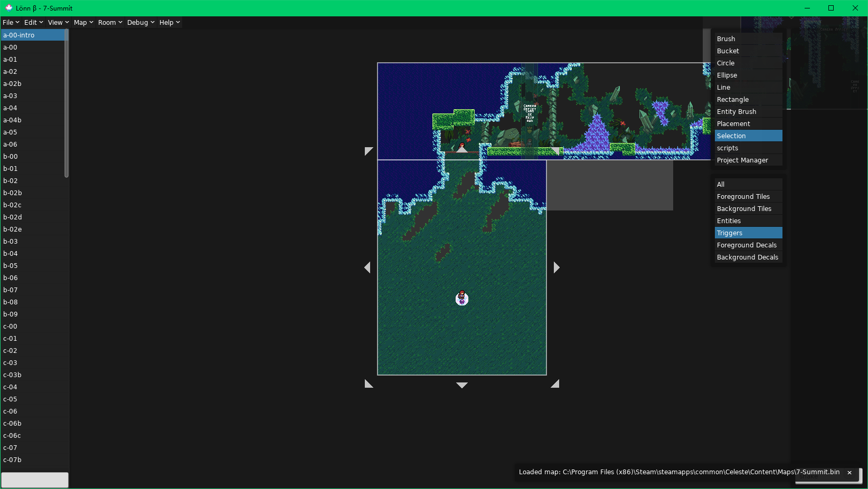Open the Edit menu
Viewport: 868px width, 489px height.
[x=33, y=23]
